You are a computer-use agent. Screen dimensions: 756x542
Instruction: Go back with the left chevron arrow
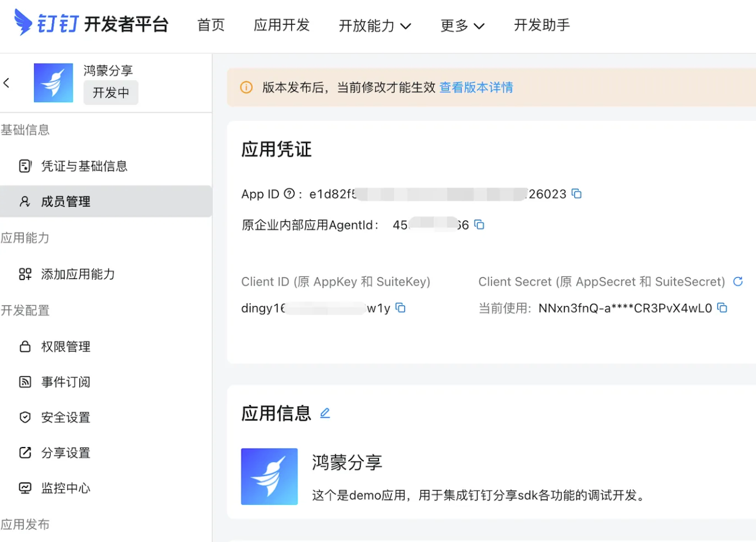tap(7, 83)
